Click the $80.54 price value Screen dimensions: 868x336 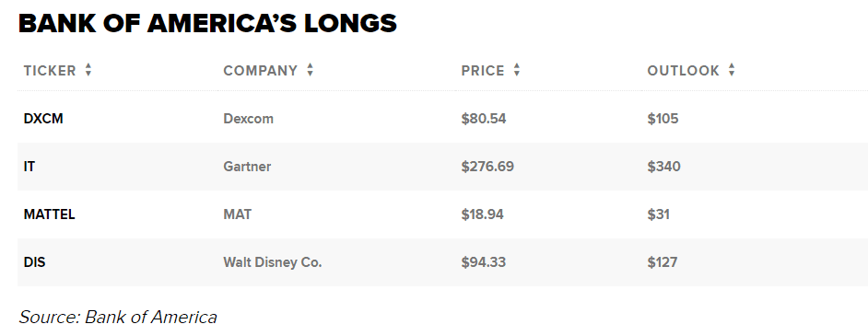point(484,119)
